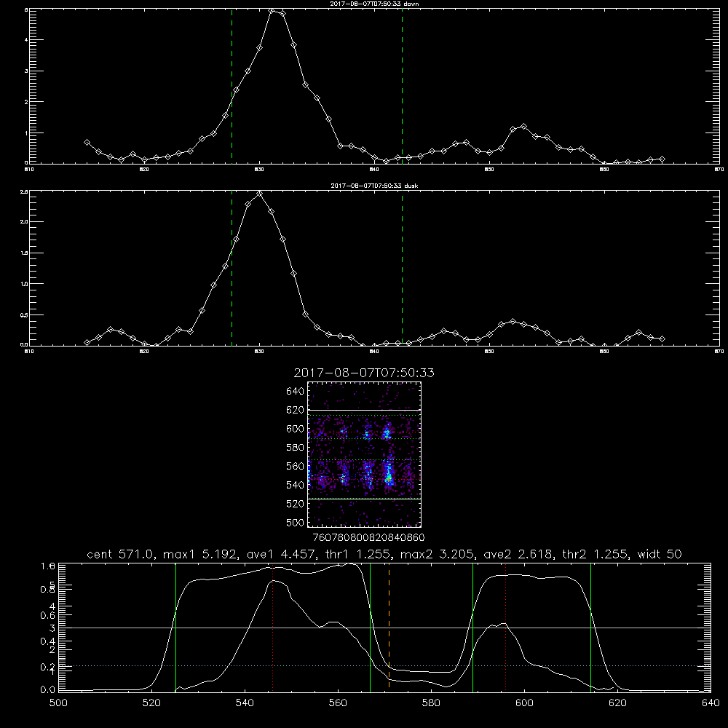This screenshot has width=728, height=728.
Task: Select the highest diamond marker in dawn plot
Action: tap(272, 11)
